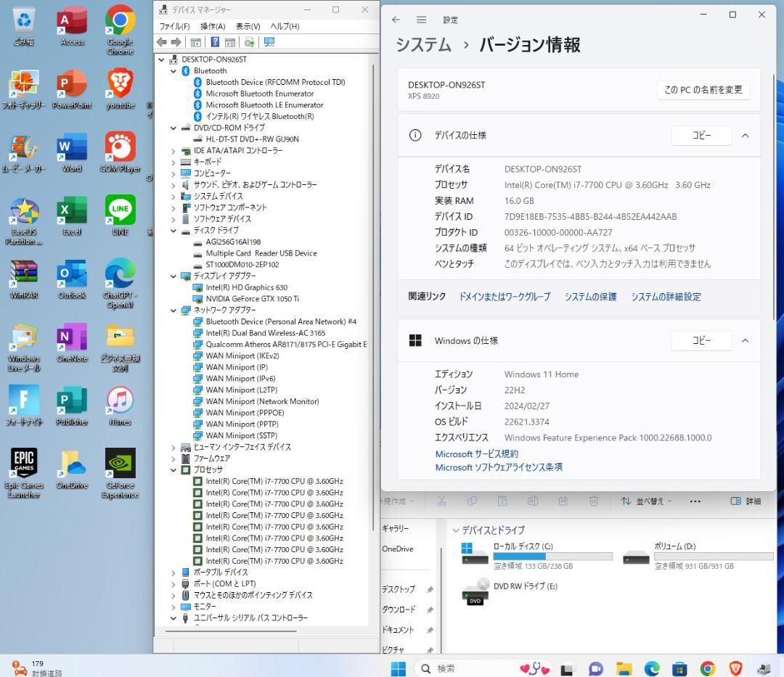784x677 pixels.
Task: Click the この PC の名前を変更 button
Action: 703,90
